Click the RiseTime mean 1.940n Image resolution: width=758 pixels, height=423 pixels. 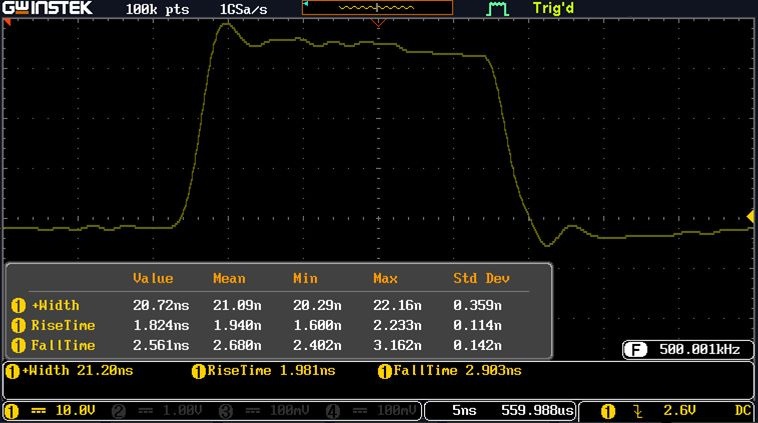click(237, 325)
